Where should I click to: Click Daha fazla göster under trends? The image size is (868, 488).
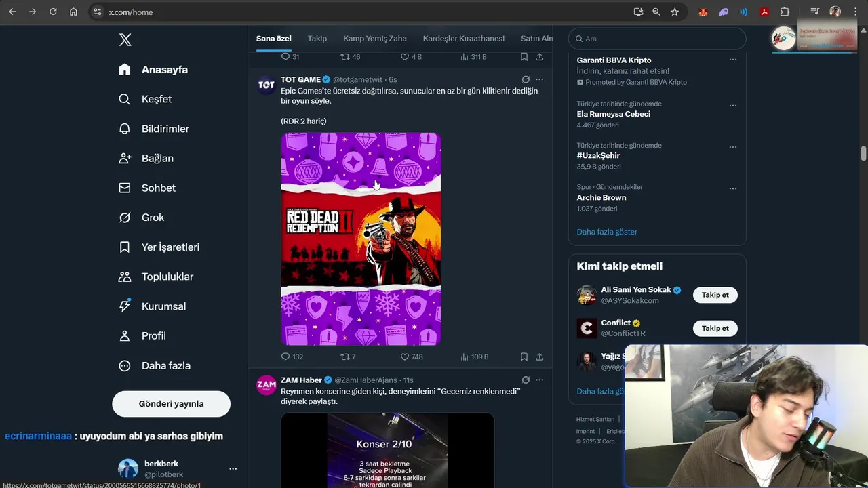click(607, 232)
